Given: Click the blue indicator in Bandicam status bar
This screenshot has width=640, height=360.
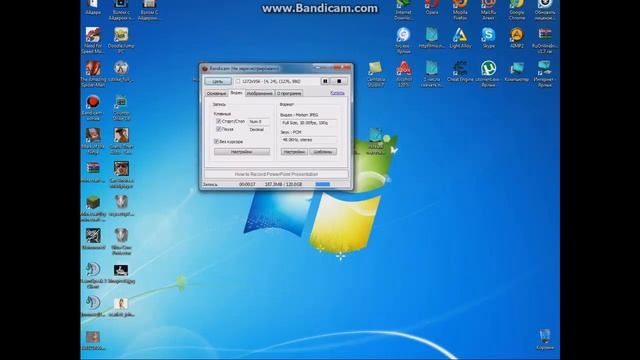Looking at the screenshot, I should pyautogui.click(x=322, y=184).
